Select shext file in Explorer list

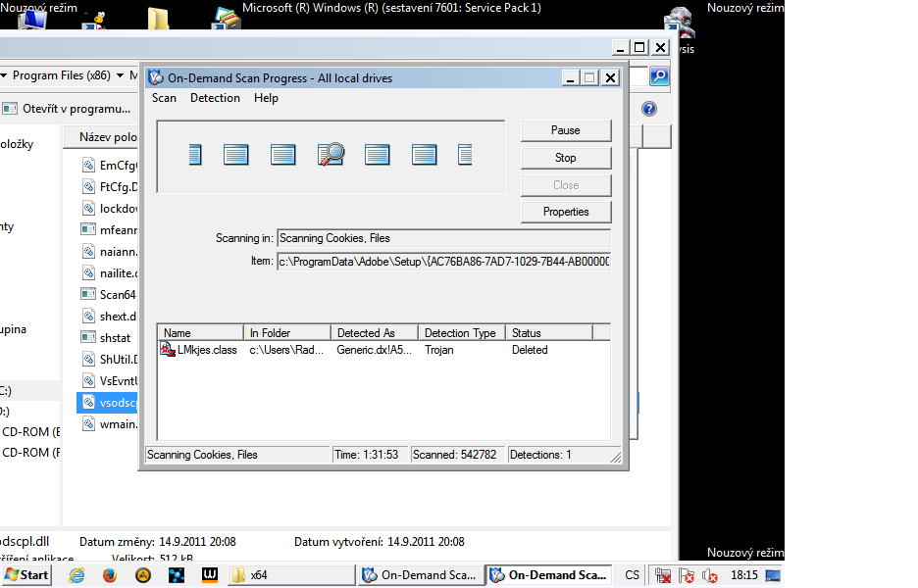[x=109, y=316]
